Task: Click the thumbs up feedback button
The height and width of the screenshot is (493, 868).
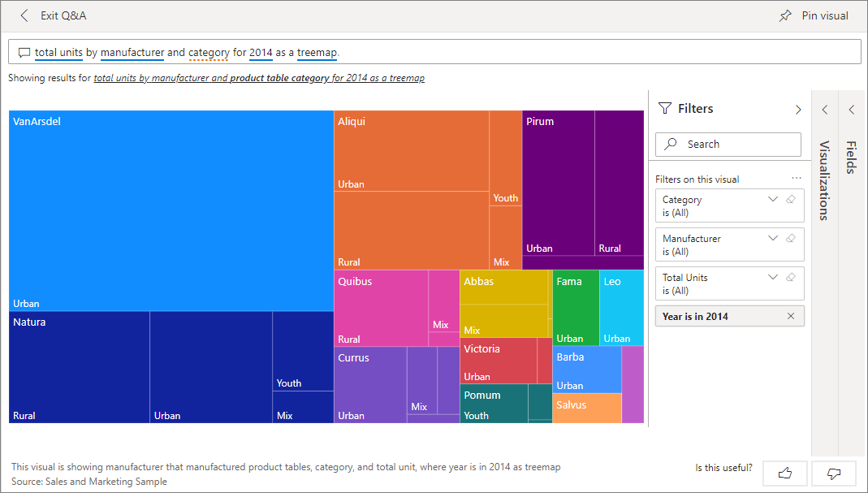Action: click(784, 473)
